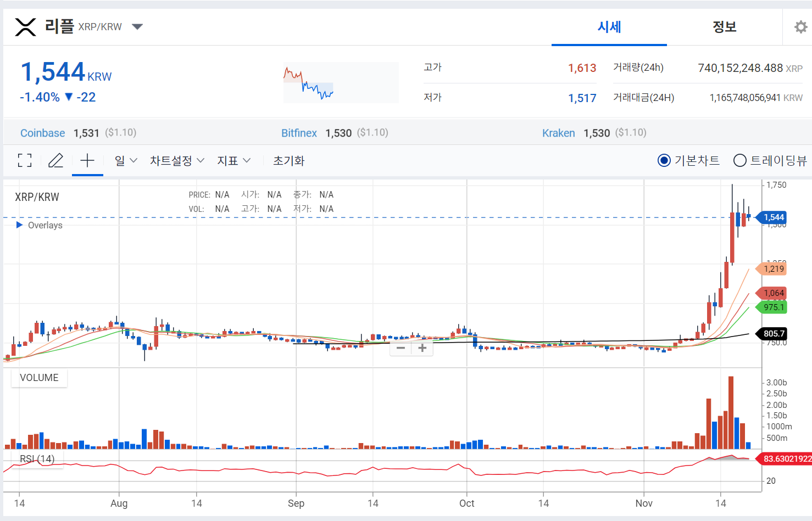Click the RSI (14) indicator label
Image resolution: width=812 pixels, height=521 pixels.
coord(37,459)
